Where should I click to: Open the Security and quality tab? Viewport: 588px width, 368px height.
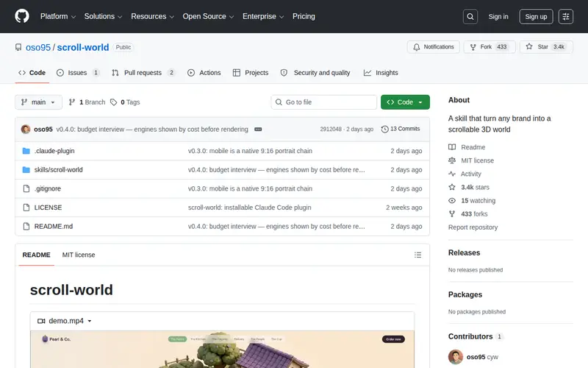click(x=315, y=73)
